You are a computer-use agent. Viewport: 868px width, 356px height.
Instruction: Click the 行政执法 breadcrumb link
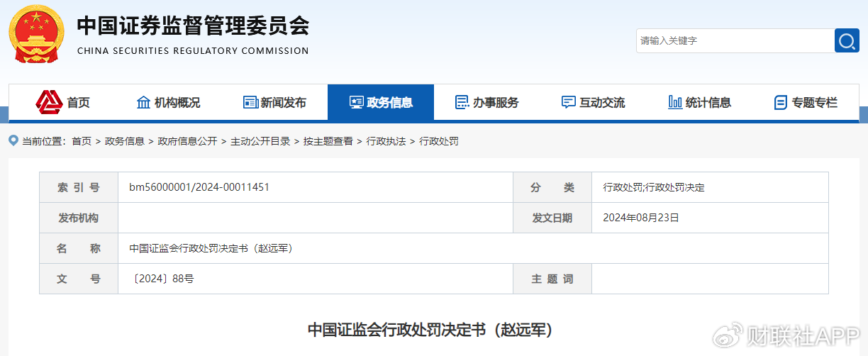[386, 141]
